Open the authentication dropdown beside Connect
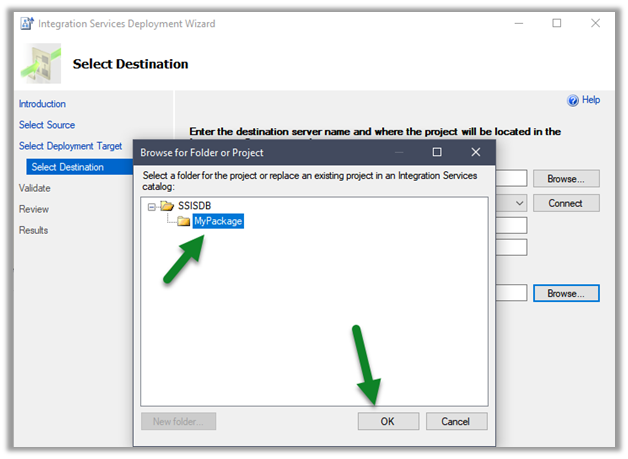628x459 pixels. coord(518,203)
